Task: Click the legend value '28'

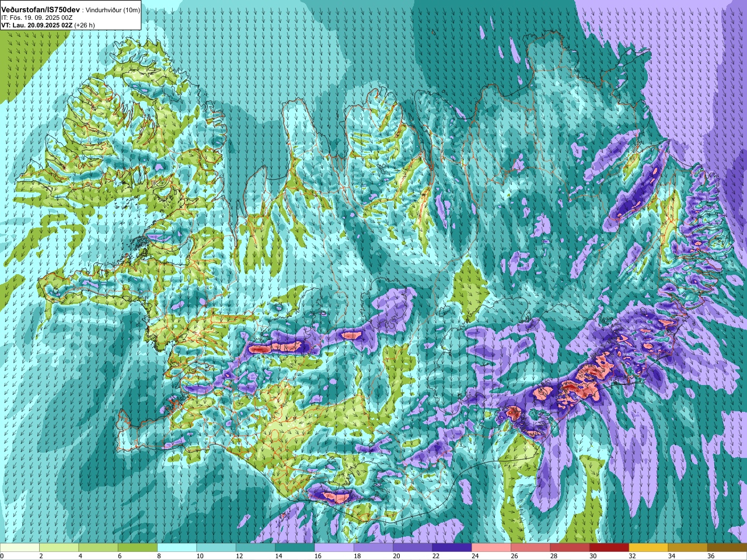Action: pyautogui.click(x=553, y=556)
